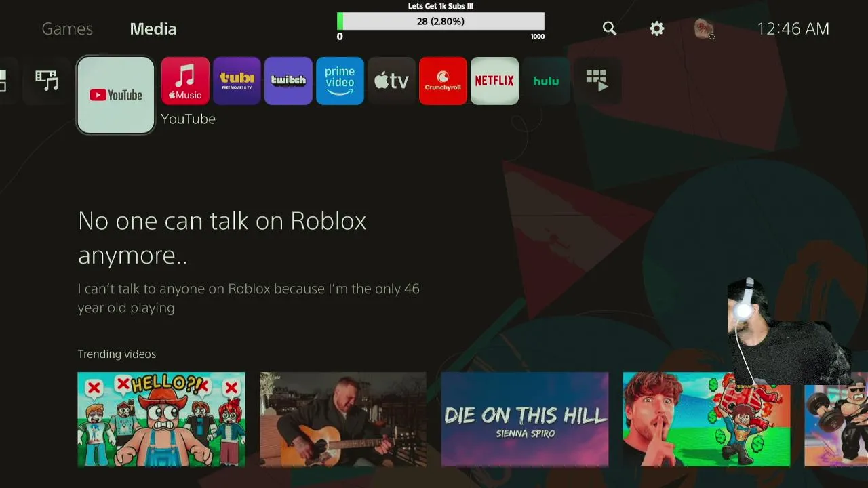Open the settings gear icon

coord(656,28)
